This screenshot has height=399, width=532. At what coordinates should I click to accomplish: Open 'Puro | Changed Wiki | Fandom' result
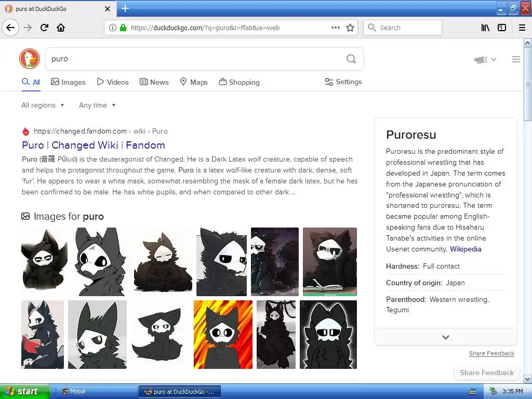coord(94,145)
